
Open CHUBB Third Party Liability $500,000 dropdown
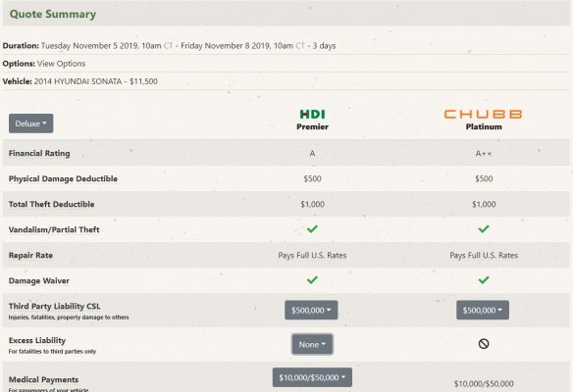[x=483, y=310]
